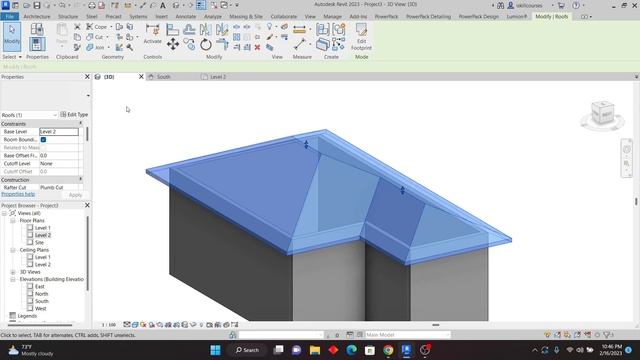Screen dimensions: 640x360
Task: Click the Print icon in quick access toolbar
Action: [92, 5]
